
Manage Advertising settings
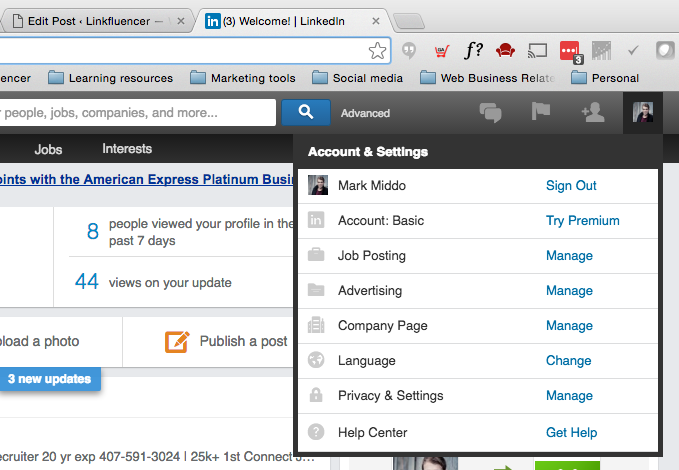click(x=569, y=291)
